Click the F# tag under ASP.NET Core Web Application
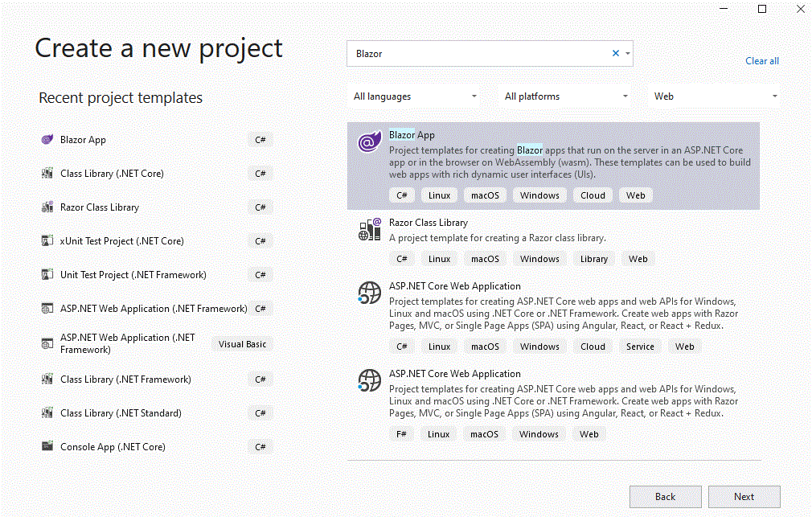Viewport: 812px width, 517px height. click(x=401, y=434)
